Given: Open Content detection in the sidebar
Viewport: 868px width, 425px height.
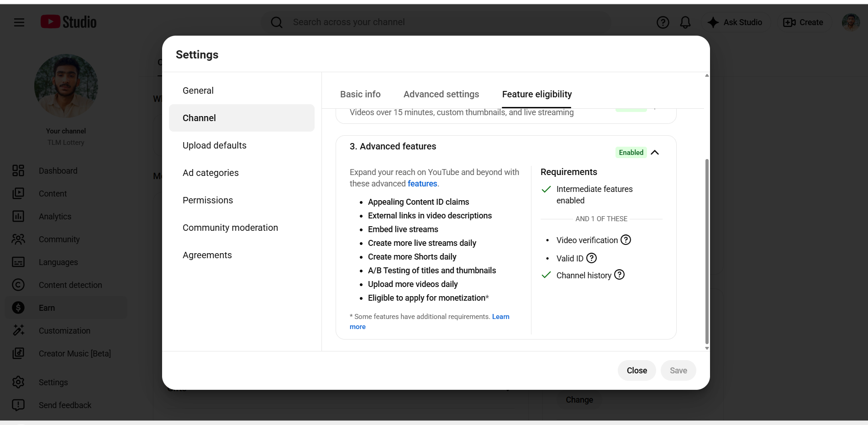Looking at the screenshot, I should click(x=66, y=285).
